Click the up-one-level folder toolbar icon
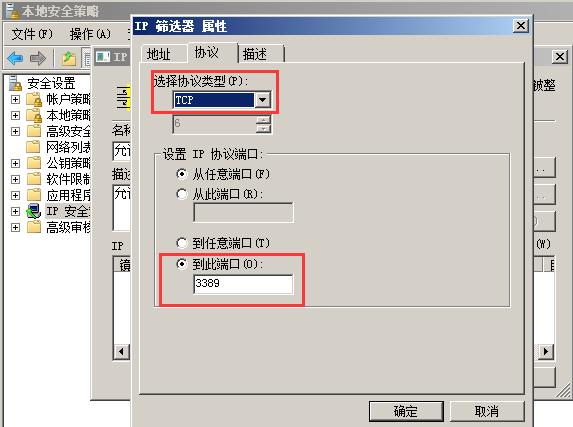 [69, 58]
